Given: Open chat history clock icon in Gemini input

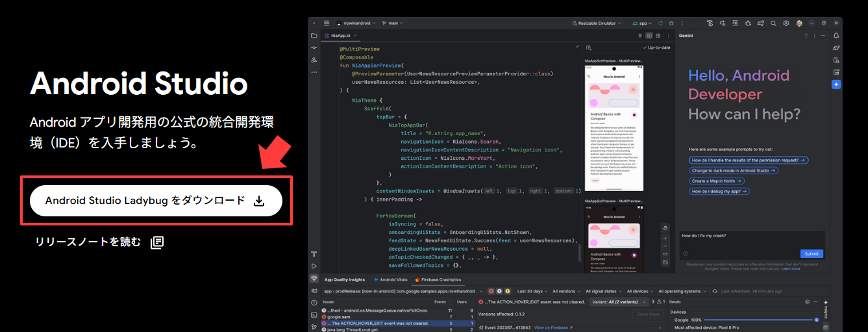Looking at the screenshot, I should 685,253.
